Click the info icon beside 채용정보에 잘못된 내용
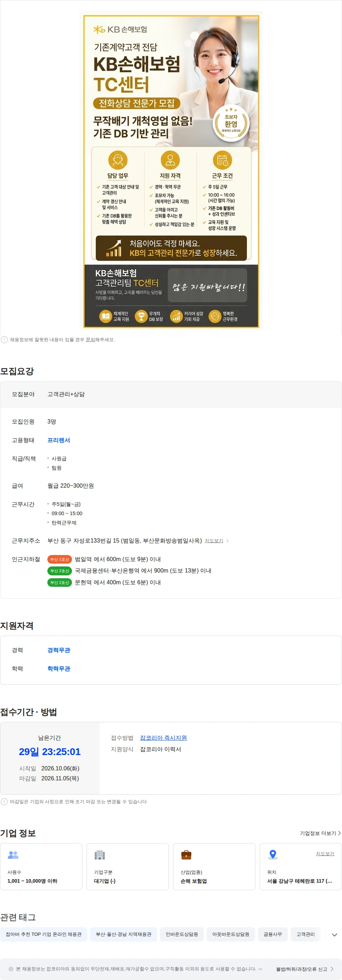Image resolution: width=342 pixels, height=980 pixels. tap(4, 340)
